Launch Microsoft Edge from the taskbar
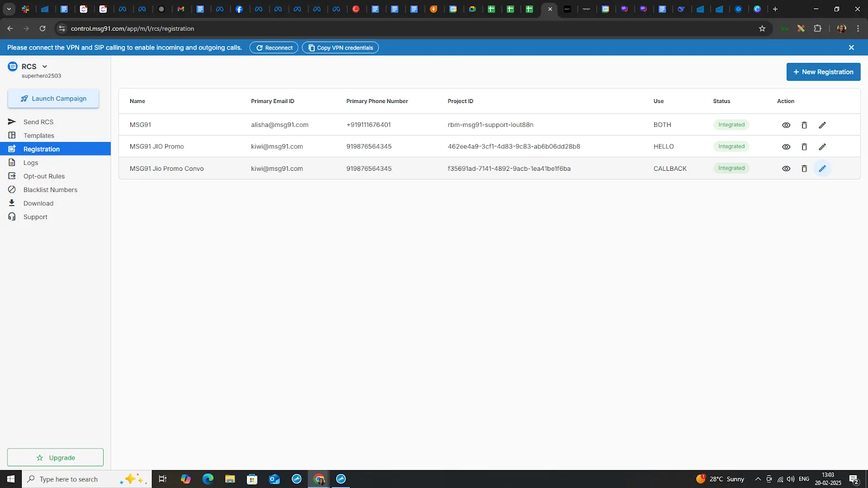This screenshot has width=868, height=488. [x=208, y=479]
